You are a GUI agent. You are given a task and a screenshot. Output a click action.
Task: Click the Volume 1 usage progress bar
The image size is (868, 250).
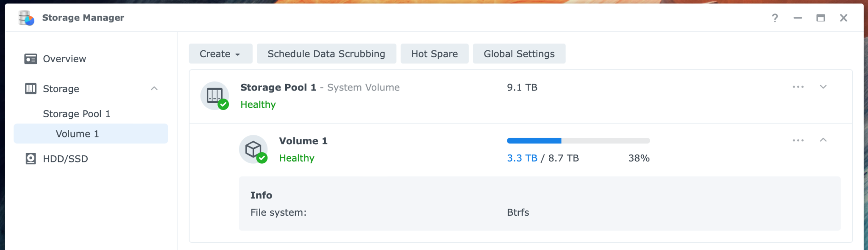coord(578,140)
